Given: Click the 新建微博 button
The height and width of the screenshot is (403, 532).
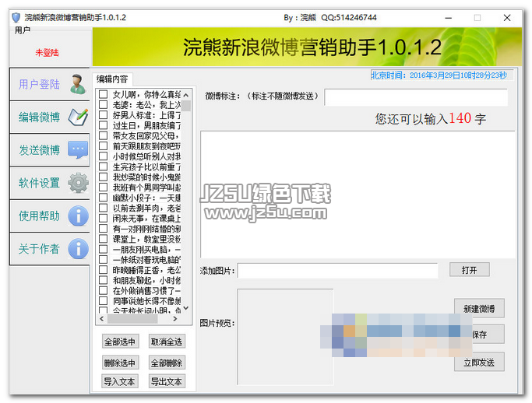Looking at the screenshot, I should (479, 308).
